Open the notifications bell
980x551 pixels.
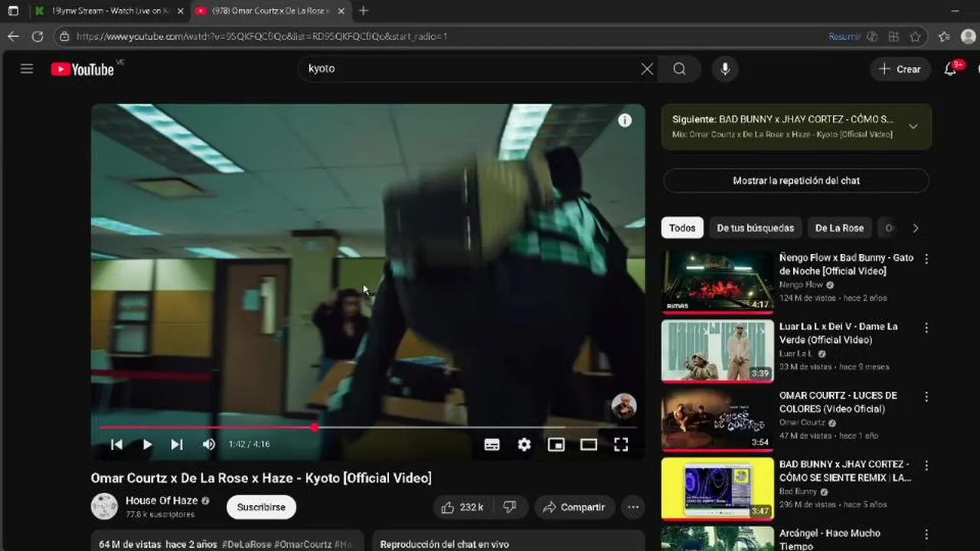click(x=950, y=69)
